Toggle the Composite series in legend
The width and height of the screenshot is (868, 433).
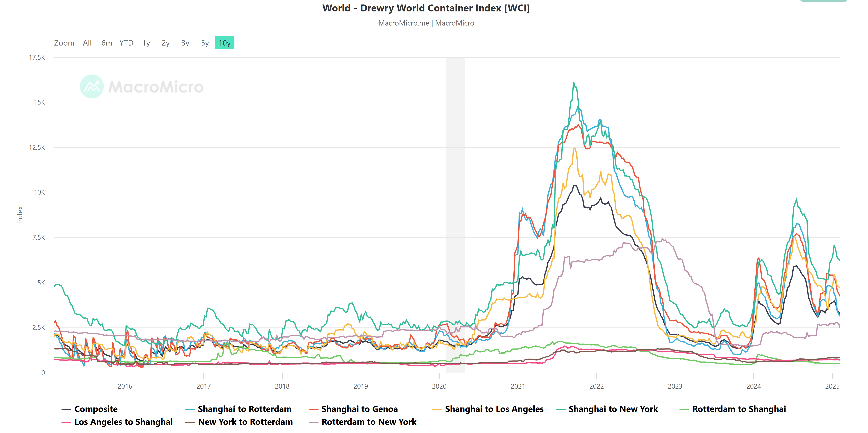pyautogui.click(x=96, y=409)
